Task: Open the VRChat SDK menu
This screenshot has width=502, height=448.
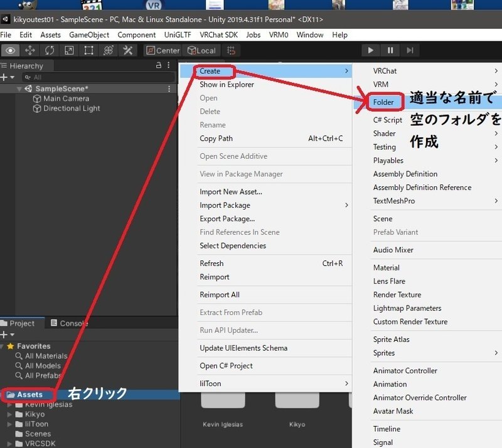Action: coord(218,35)
